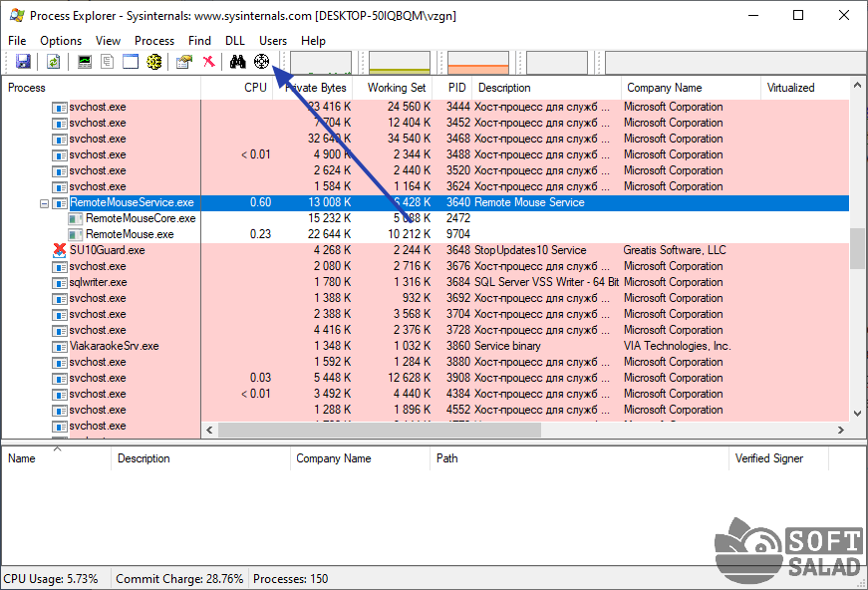868x590 pixels.
Task: Click the vertical scrollbar down arrow
Action: click(857, 413)
